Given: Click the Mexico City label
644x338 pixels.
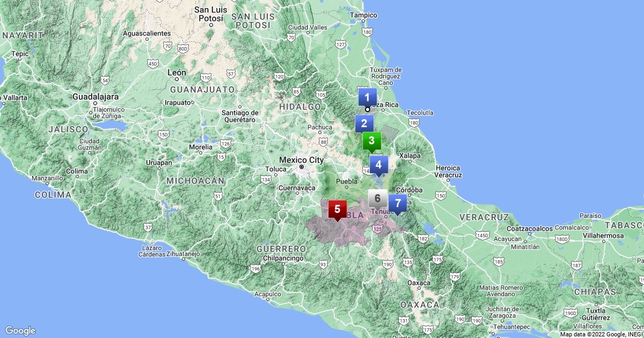Looking at the screenshot, I should click(x=301, y=160).
